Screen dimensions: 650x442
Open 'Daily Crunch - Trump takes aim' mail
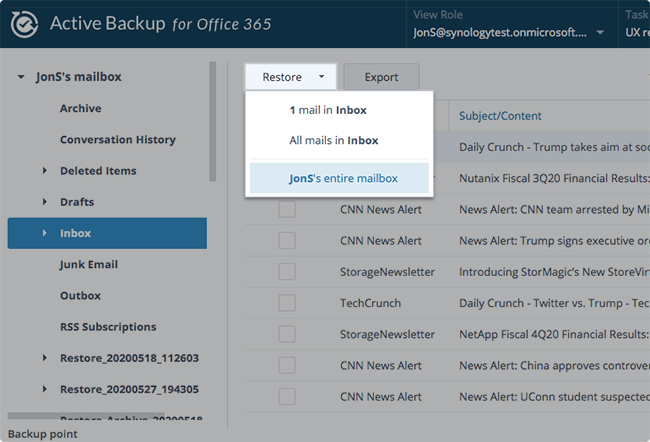[x=554, y=147]
